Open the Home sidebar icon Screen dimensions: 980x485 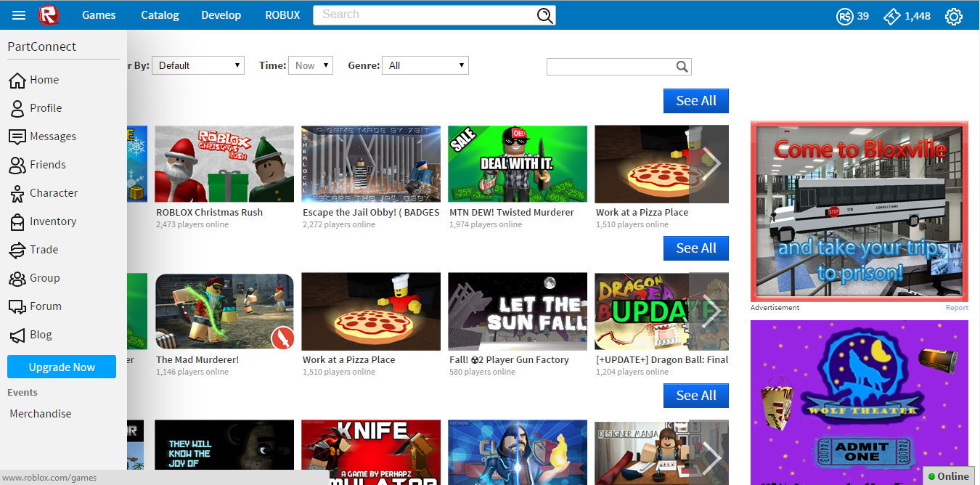[18, 80]
